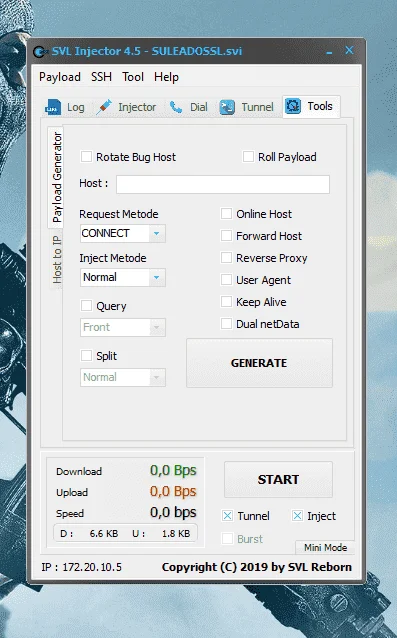Image resolution: width=397 pixels, height=638 pixels.
Task: Enable Dual netData checkbox
Action: [x=226, y=324]
